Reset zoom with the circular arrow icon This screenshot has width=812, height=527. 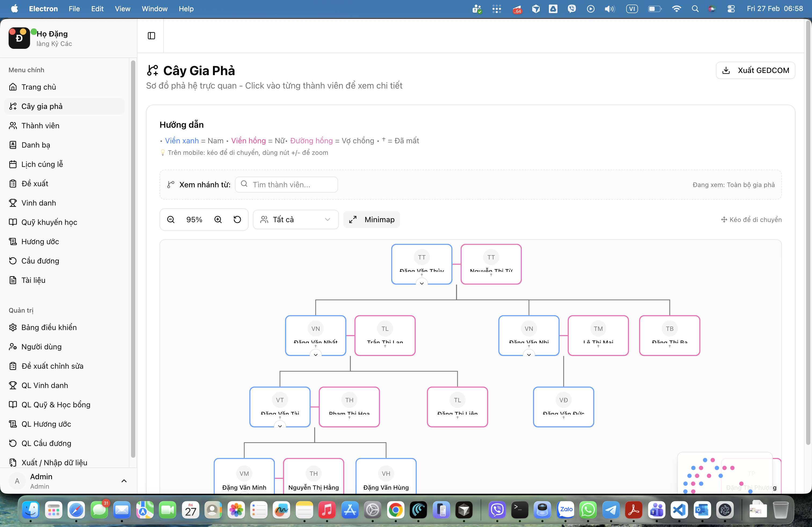(237, 219)
